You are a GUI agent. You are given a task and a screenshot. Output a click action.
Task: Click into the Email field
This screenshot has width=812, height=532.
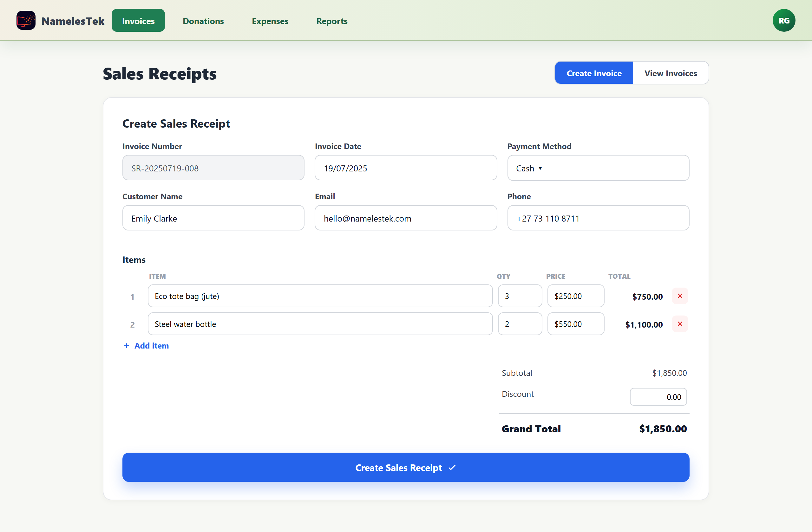405,218
